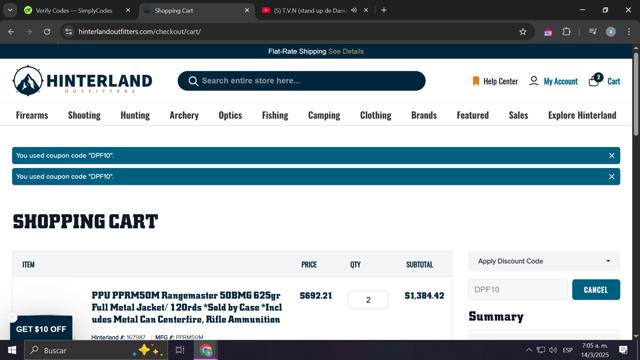Click See Details shipping link

(346, 51)
